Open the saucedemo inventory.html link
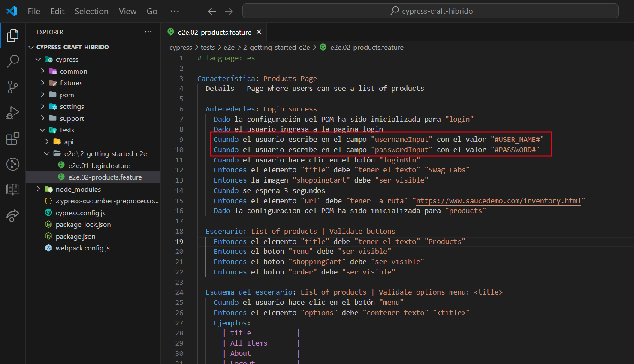This screenshot has height=364, width=634. pyautogui.click(x=498, y=201)
